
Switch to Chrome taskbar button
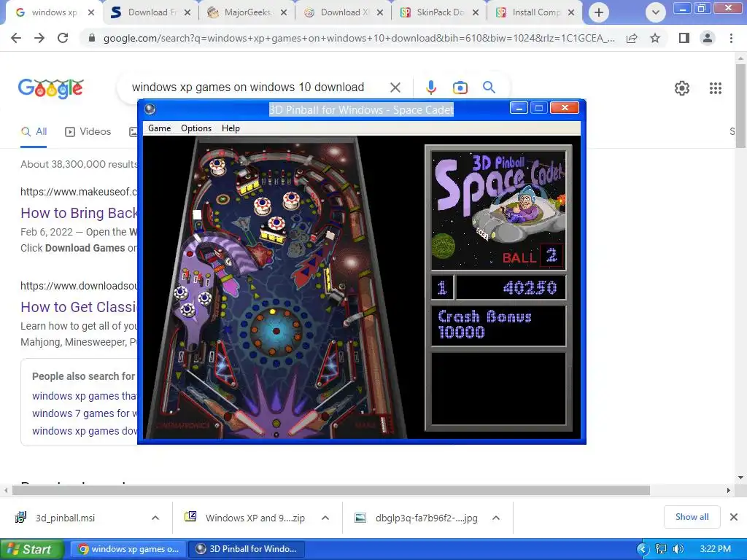[128, 549]
